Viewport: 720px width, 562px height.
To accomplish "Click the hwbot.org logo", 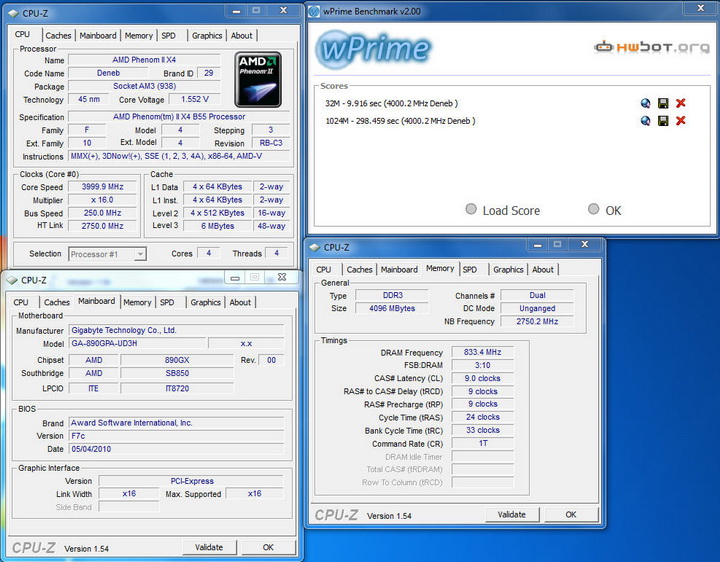I will pyautogui.click(x=652, y=47).
